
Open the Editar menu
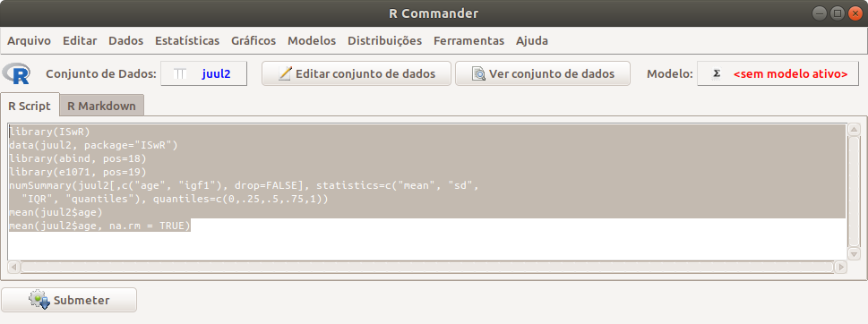pos(80,41)
